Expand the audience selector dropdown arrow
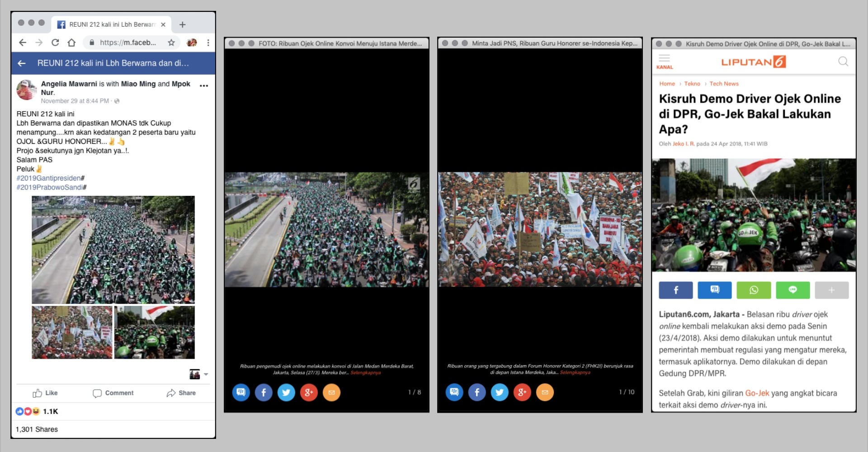 (206, 374)
